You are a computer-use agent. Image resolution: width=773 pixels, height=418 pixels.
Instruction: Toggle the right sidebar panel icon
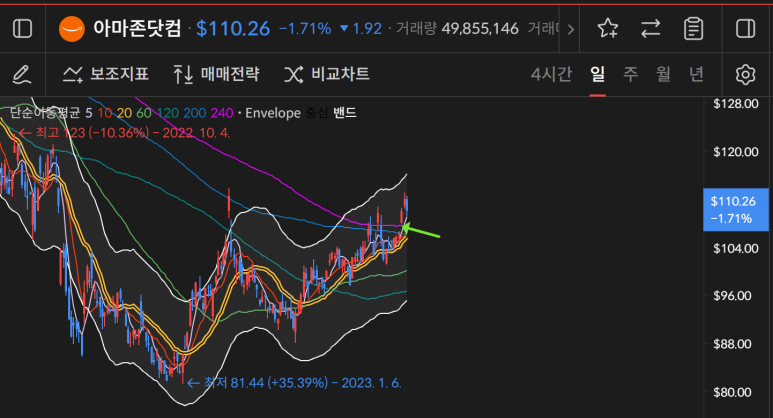745,29
